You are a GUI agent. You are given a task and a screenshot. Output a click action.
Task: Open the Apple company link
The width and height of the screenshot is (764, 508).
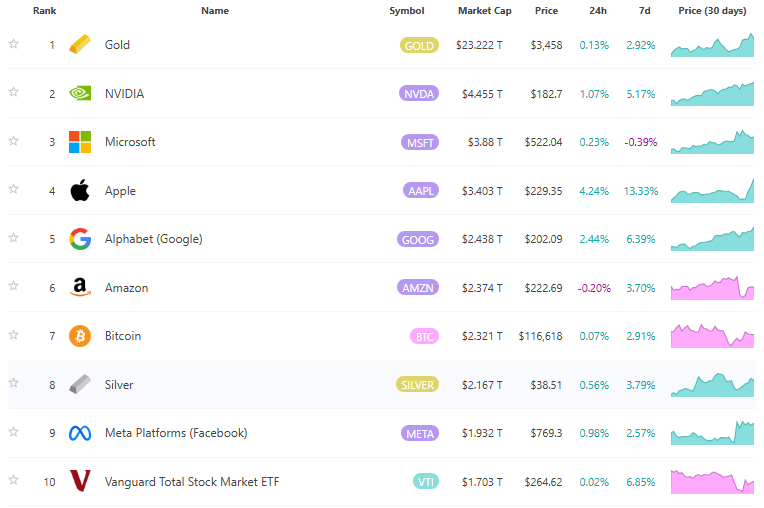point(120,191)
